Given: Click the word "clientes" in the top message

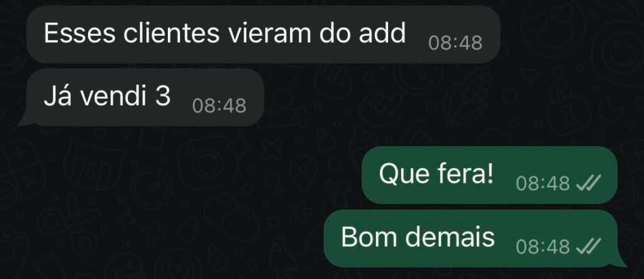Looking at the screenshot, I should coord(171,33).
